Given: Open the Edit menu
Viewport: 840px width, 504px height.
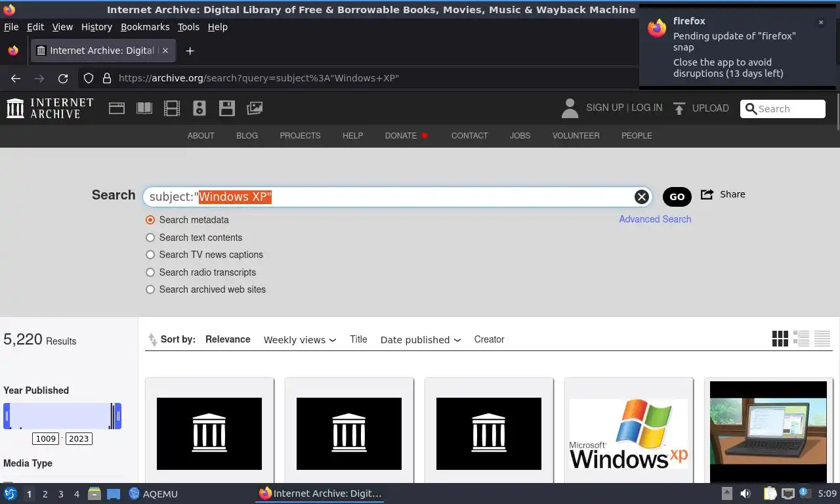Looking at the screenshot, I should click(35, 27).
